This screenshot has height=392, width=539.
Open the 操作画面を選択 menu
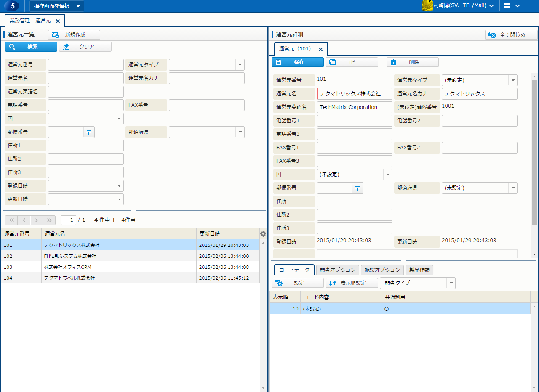[x=56, y=6]
